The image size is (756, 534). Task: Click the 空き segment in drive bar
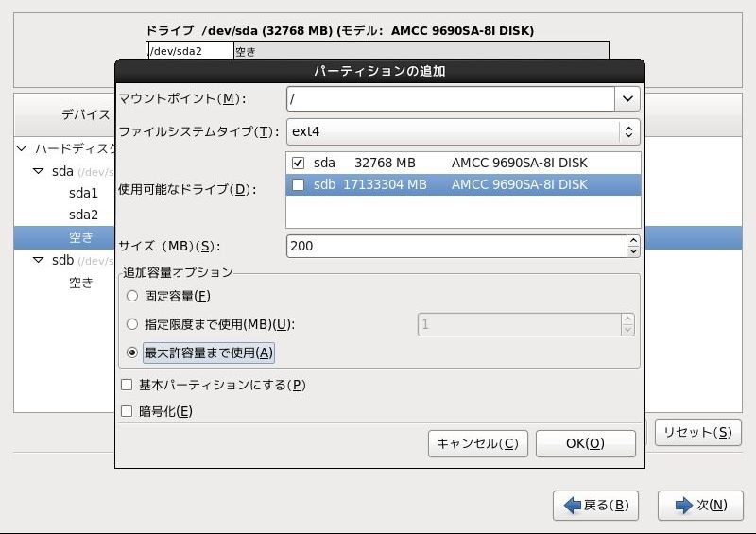coord(421,51)
